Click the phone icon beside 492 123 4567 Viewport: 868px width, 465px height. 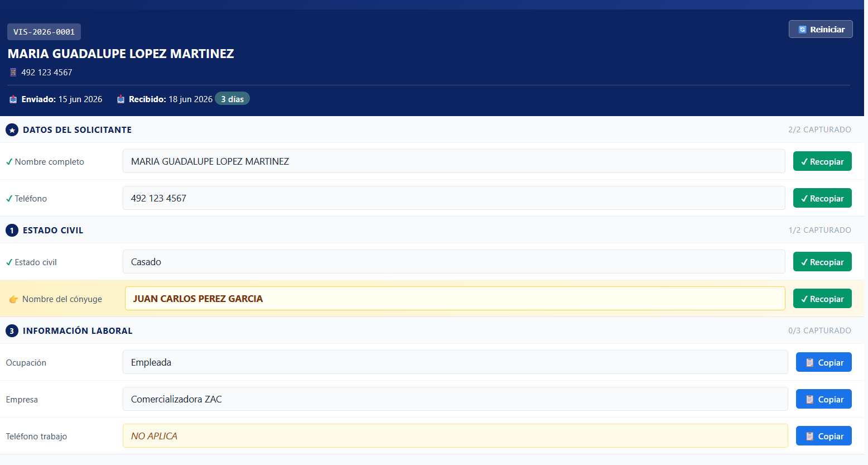13,72
